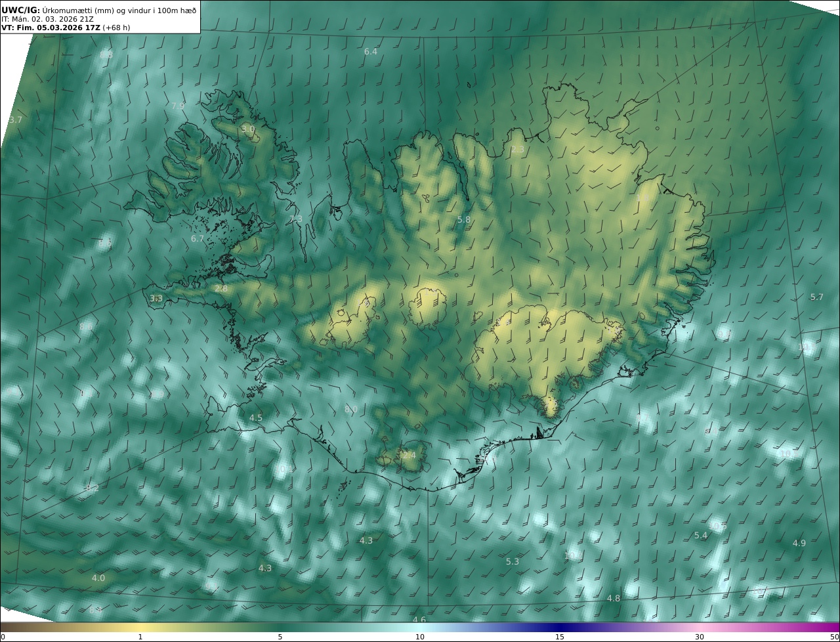Click the 5.8 value label on the map
The height and width of the screenshot is (642, 840).
pyautogui.click(x=463, y=219)
